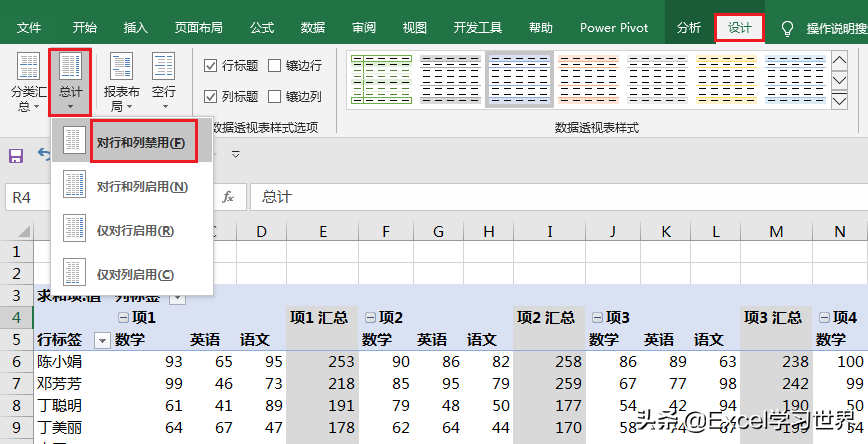This screenshot has height=444, width=868.
Task: Click the icon beside 仅对列启用
Action: pyautogui.click(x=74, y=272)
